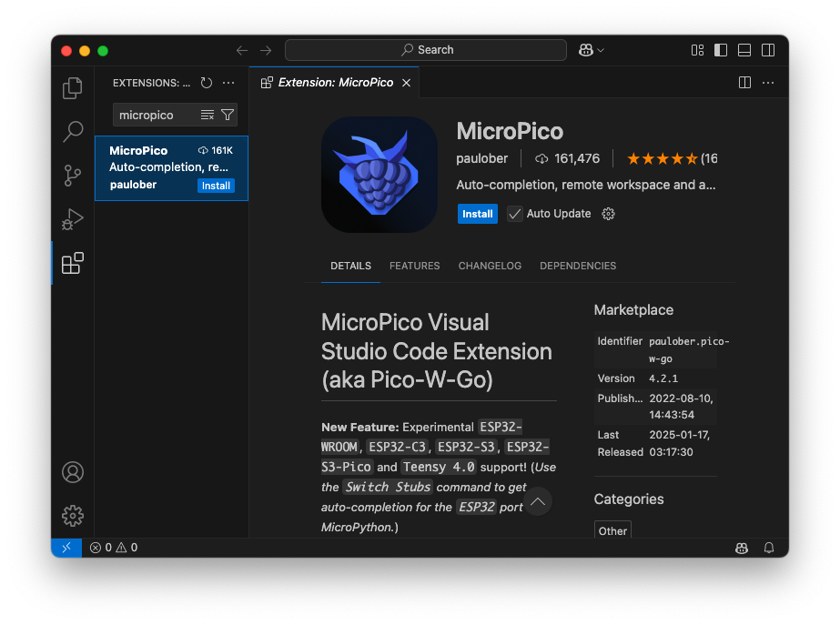The width and height of the screenshot is (840, 625).
Task: Toggle the secondary side bar
Action: point(768,50)
